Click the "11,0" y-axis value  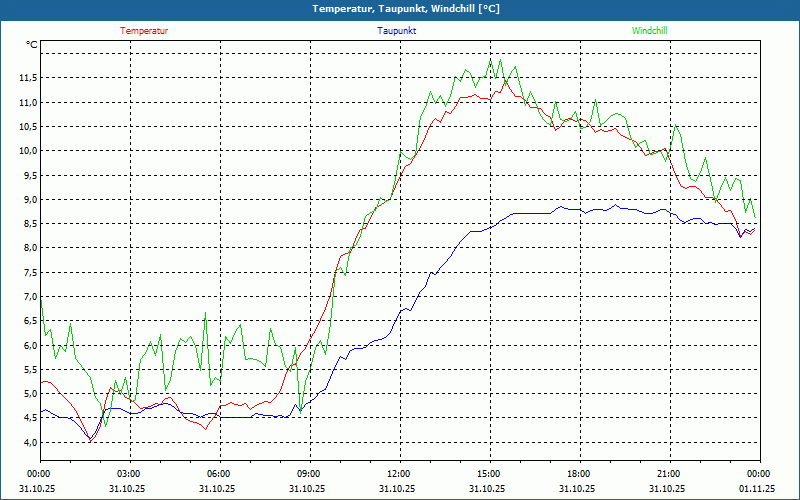[x=28, y=102]
